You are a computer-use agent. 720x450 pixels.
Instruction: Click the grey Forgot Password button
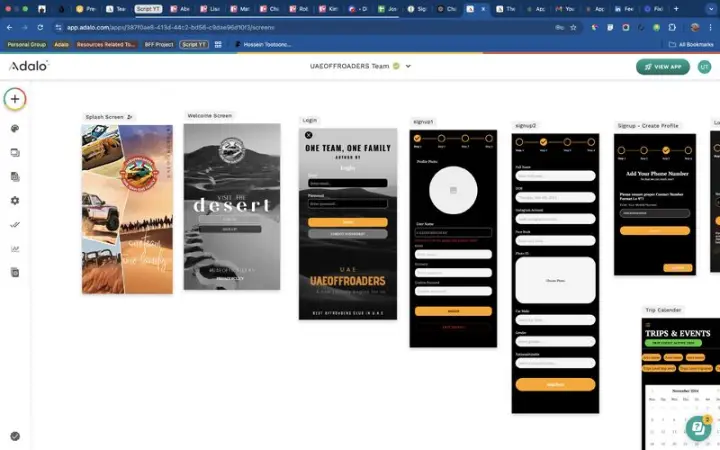348,234
